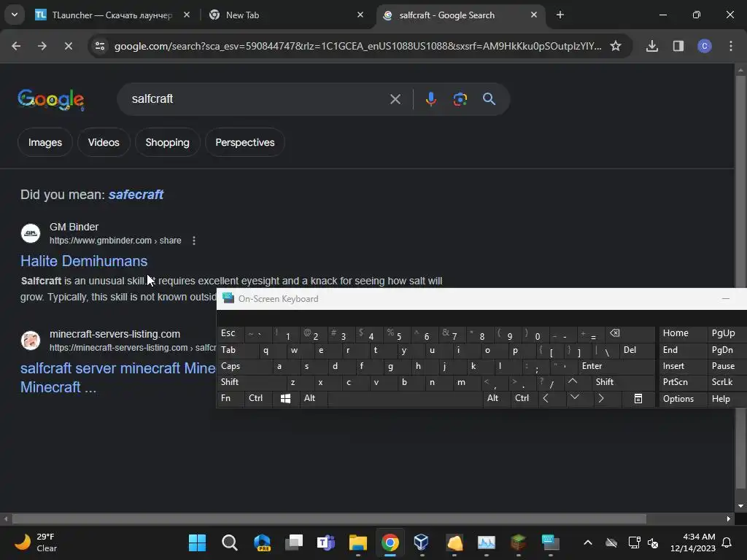747x560 pixels.
Task: Show hidden system tray icons
Action: tap(588, 542)
